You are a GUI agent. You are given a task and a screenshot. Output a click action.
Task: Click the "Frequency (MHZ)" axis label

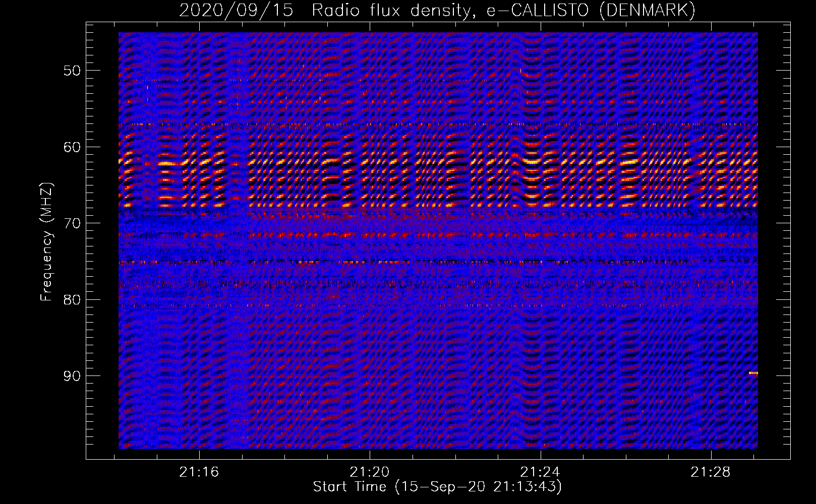(46, 242)
